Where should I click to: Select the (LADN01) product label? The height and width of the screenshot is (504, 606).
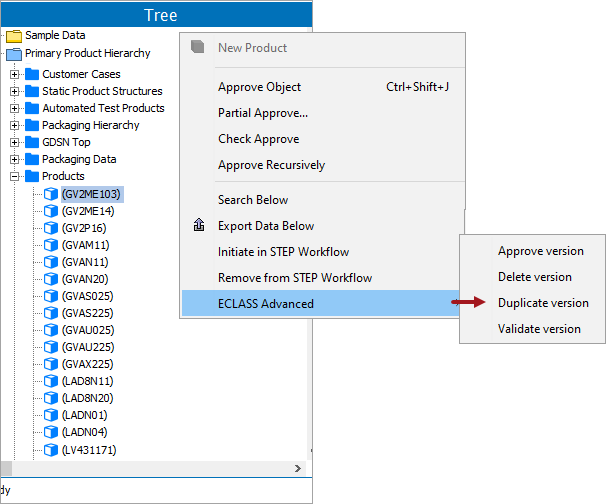pos(85,415)
